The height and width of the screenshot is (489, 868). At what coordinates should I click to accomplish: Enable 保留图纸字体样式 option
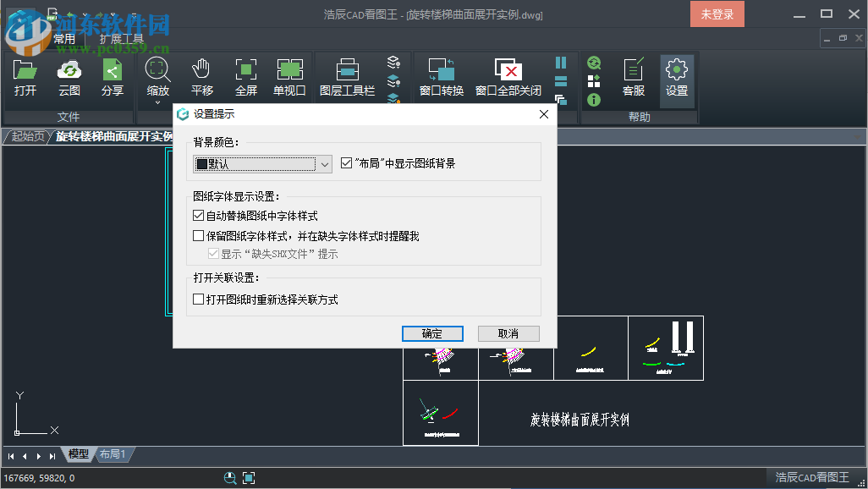click(198, 235)
